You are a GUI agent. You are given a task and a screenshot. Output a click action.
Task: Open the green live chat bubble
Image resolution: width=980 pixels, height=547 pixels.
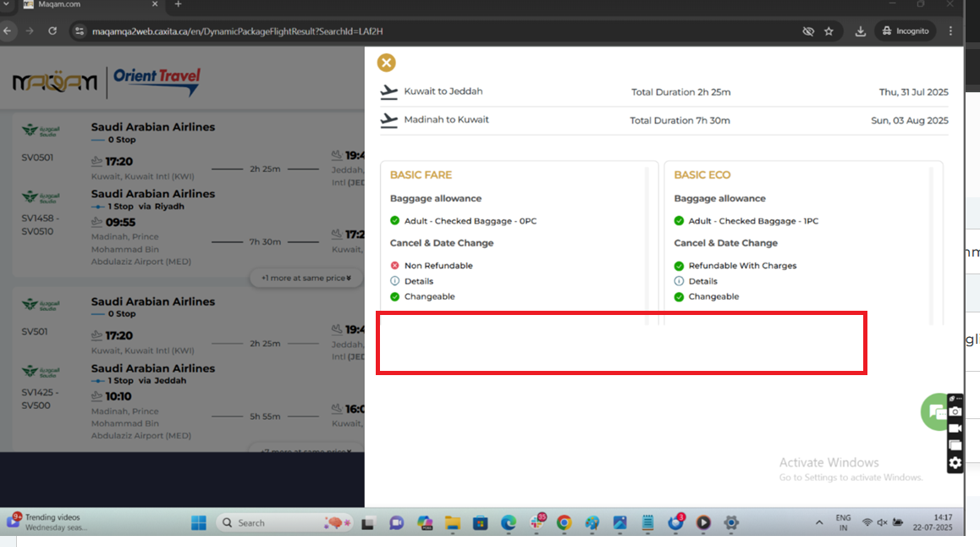coord(935,412)
